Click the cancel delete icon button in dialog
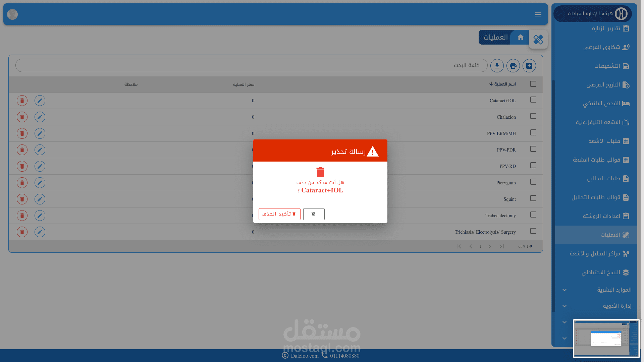Screen dimensions: 644x362 click(314, 214)
